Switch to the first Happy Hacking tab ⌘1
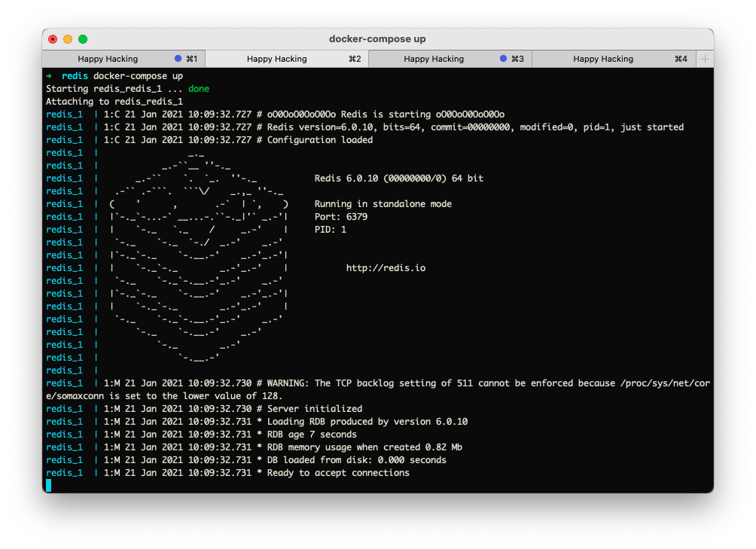Viewport: 756px width, 549px height. pyautogui.click(x=123, y=59)
